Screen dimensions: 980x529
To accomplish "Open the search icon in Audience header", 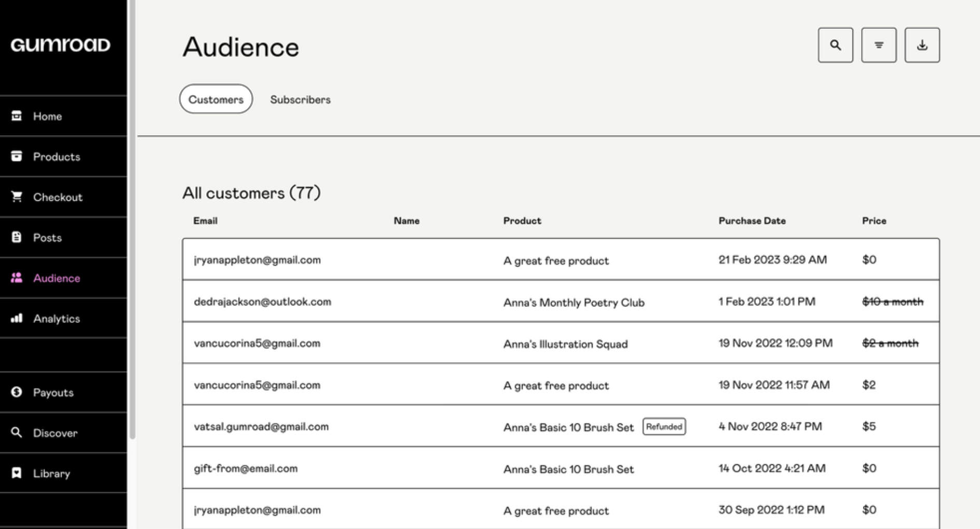I will point(835,45).
